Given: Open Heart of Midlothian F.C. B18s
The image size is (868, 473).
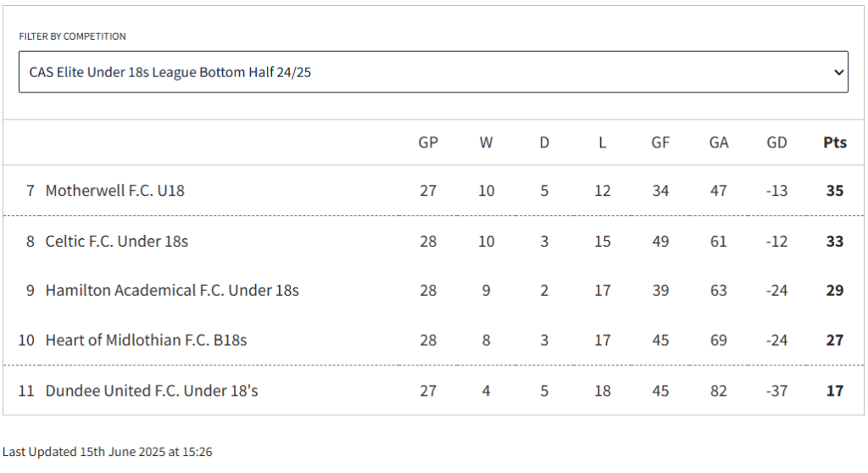Looking at the screenshot, I should 146,340.
